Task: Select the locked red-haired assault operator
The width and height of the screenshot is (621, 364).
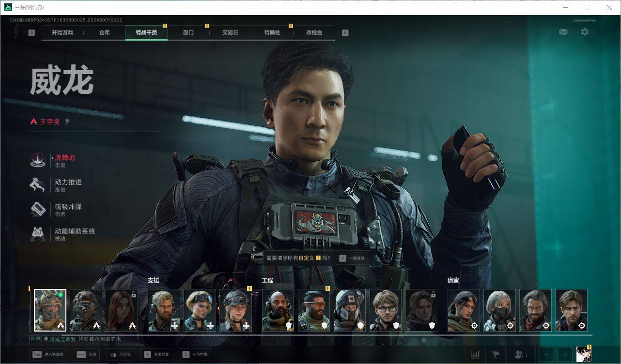Action: click(122, 310)
